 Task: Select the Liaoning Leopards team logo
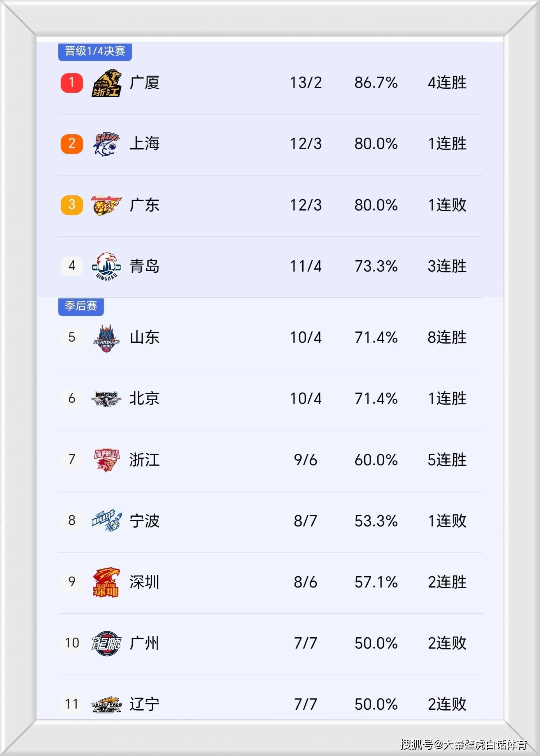(x=106, y=704)
